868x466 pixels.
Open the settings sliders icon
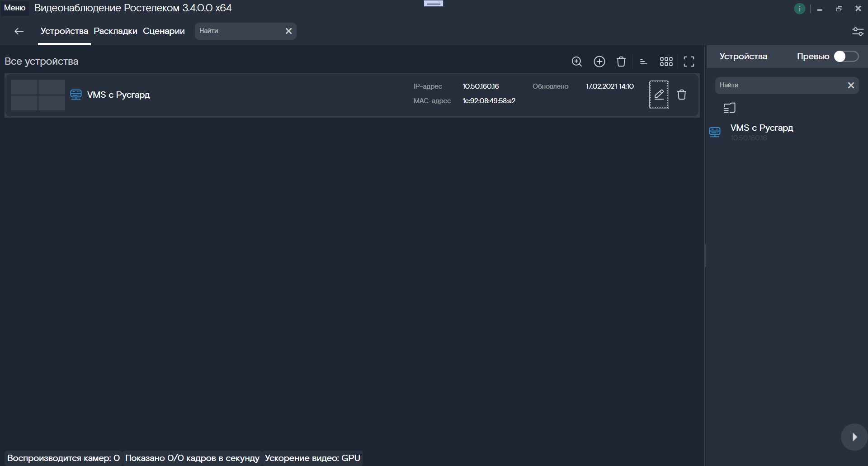[858, 31]
